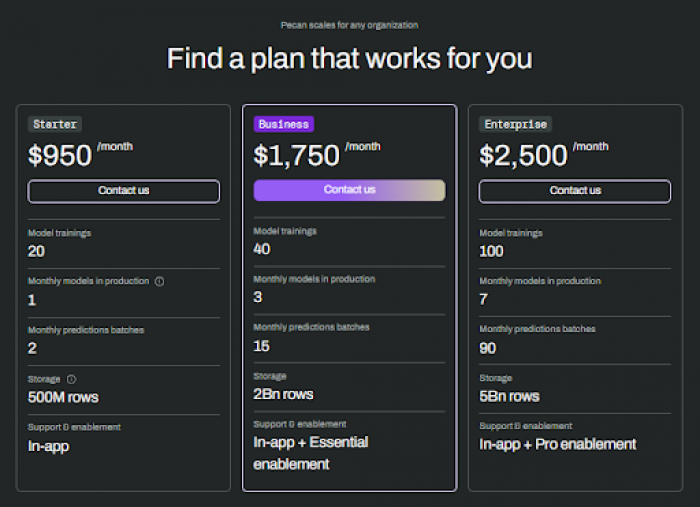Viewport: 700px width, 507px height.
Task: Click the 2Bn rows storage value
Action: pos(283,395)
